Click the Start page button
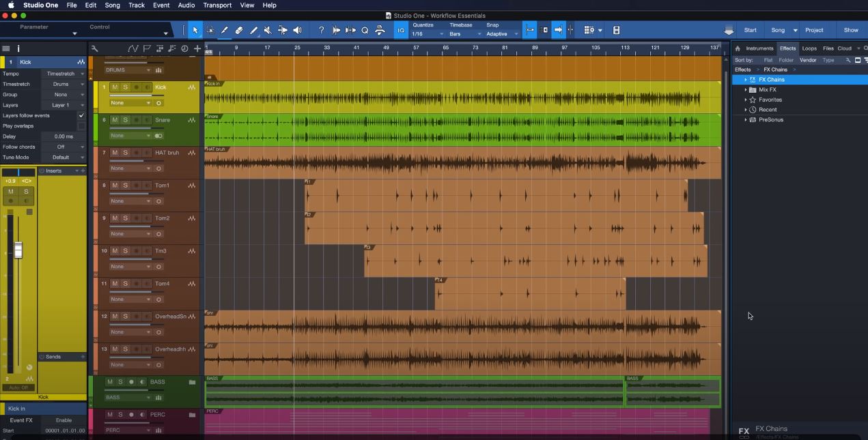Viewport: 868px width, 440px height. [750, 30]
